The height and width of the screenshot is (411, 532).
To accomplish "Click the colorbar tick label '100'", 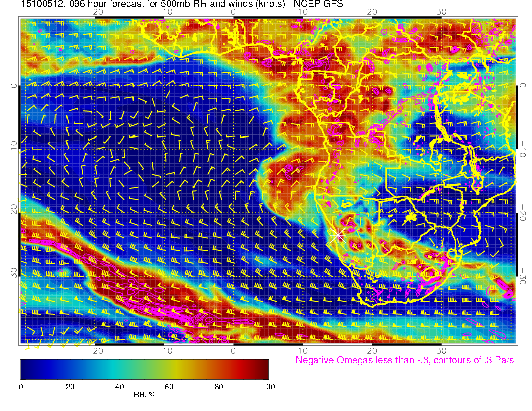I will pos(269,387).
